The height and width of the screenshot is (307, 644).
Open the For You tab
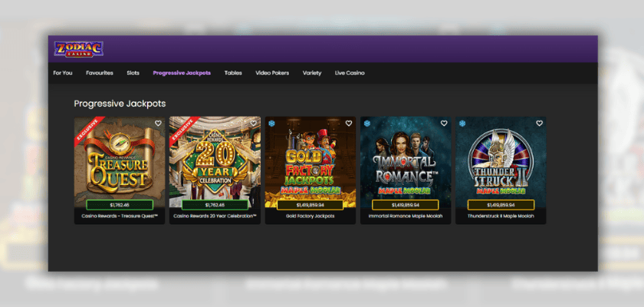(63, 73)
